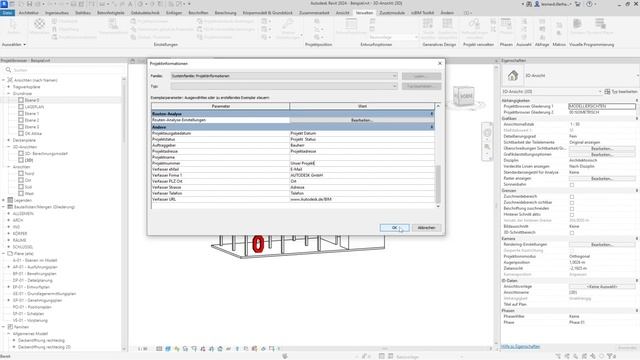This screenshot has width=640, height=360.
Task: Toggle the Sonnenbahn checkbox
Action: pos(572,185)
